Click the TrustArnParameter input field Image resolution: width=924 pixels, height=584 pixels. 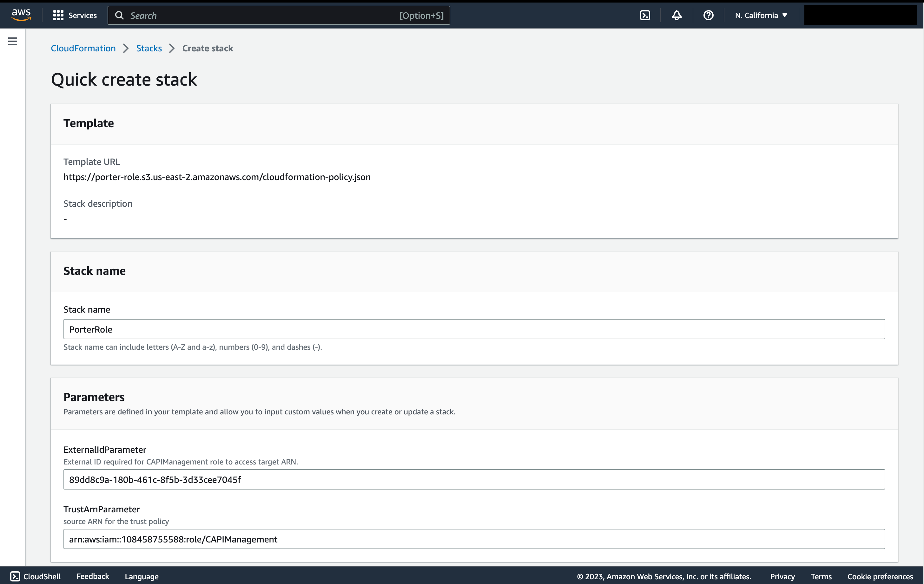(x=474, y=539)
